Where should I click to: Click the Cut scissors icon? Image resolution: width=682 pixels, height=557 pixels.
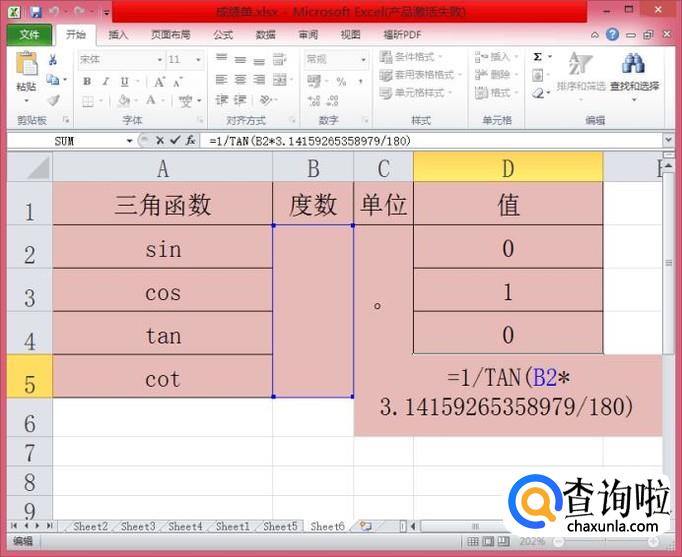coord(53,60)
